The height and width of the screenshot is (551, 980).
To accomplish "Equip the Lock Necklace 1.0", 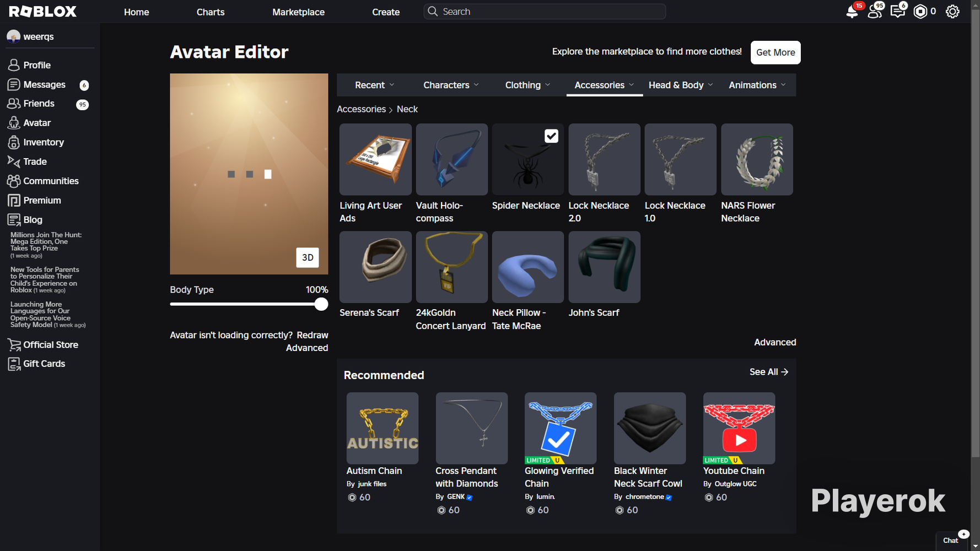I will tap(681, 159).
